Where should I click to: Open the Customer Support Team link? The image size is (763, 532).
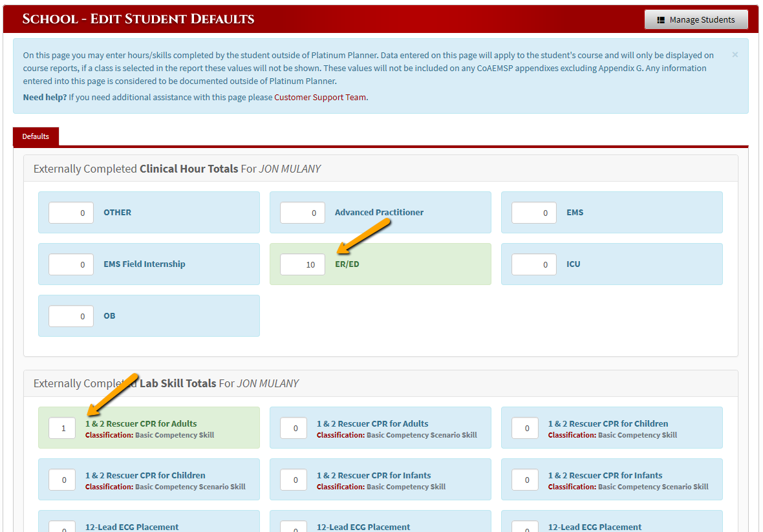tap(319, 97)
